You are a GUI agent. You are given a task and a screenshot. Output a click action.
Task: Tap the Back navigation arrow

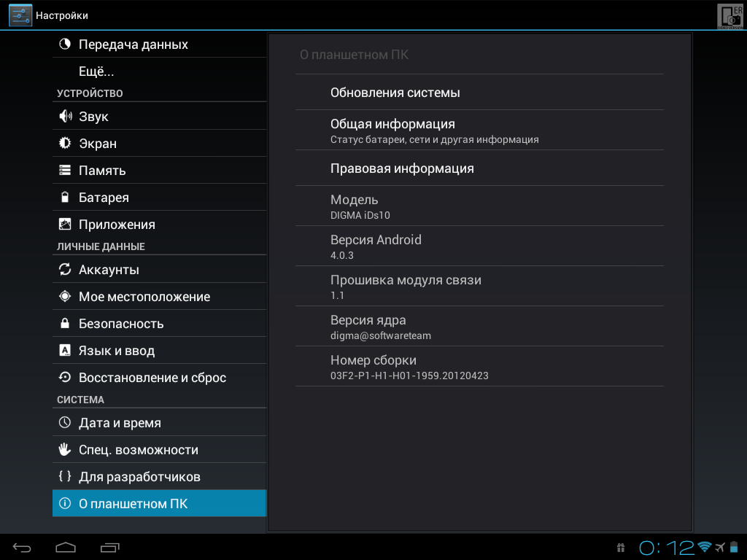click(x=22, y=548)
